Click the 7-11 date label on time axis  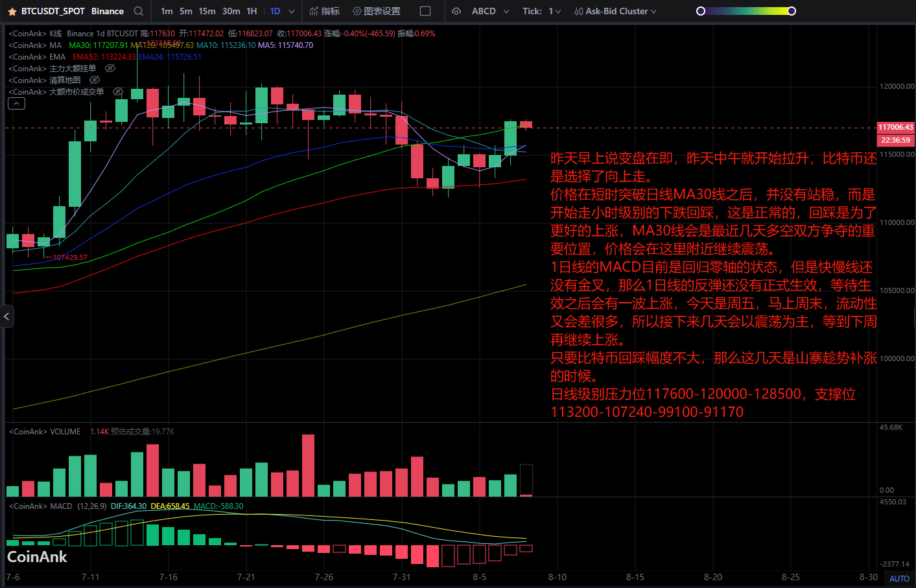[90, 577]
